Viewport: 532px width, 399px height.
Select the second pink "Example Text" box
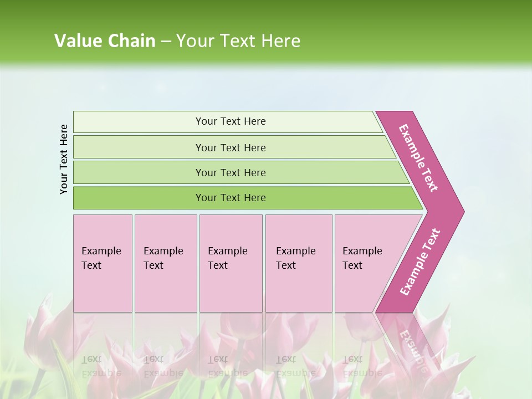click(165, 263)
